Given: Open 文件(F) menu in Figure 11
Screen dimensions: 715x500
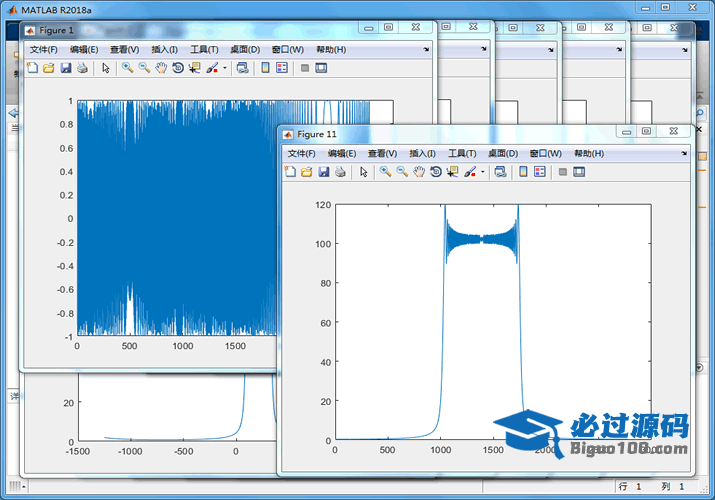Looking at the screenshot, I should [301, 154].
